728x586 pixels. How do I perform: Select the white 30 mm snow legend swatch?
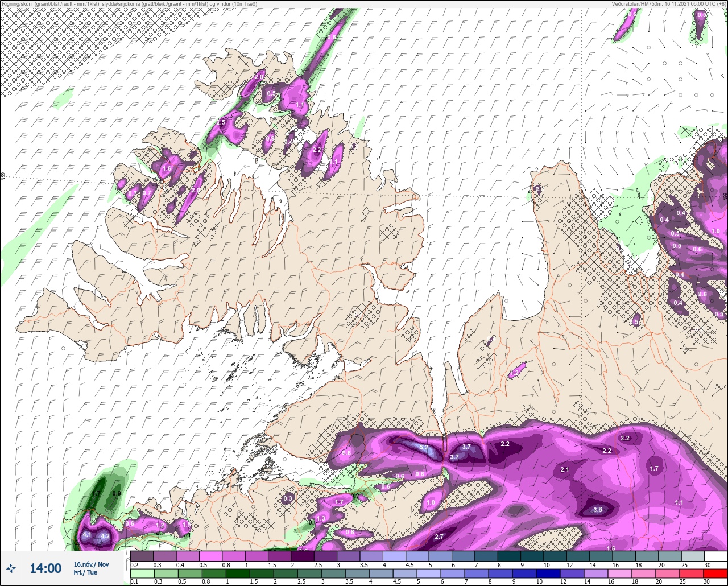715,556
